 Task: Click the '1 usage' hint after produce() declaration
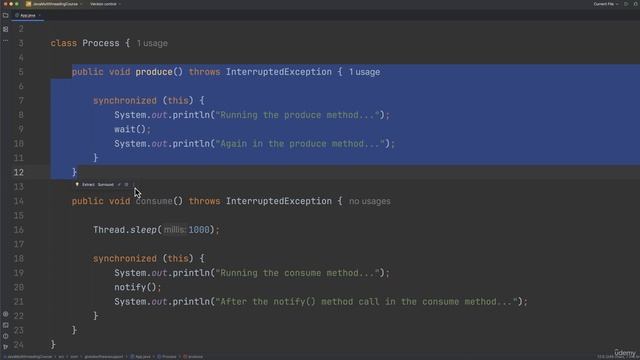[x=364, y=72]
